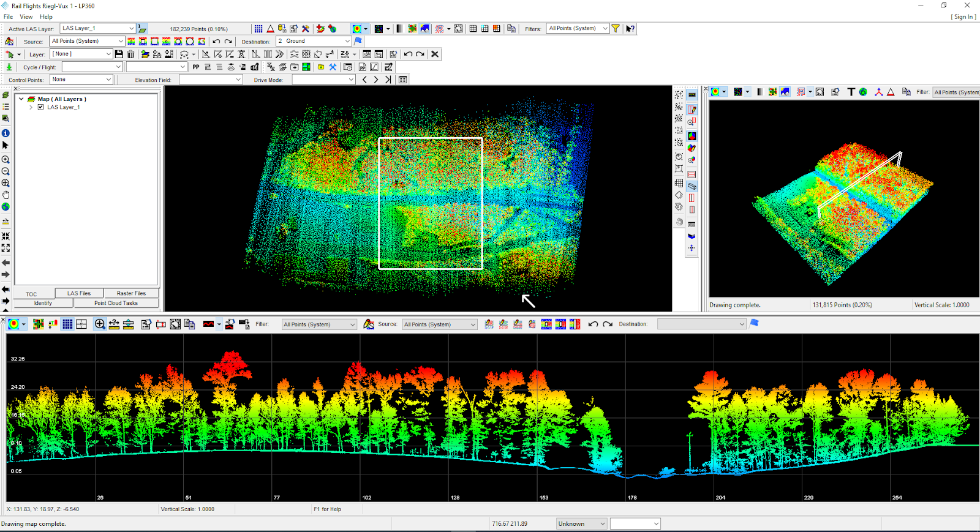This screenshot has height=532, width=980.
Task: Open the Active LAS Layer dropdown
Action: pos(131,29)
